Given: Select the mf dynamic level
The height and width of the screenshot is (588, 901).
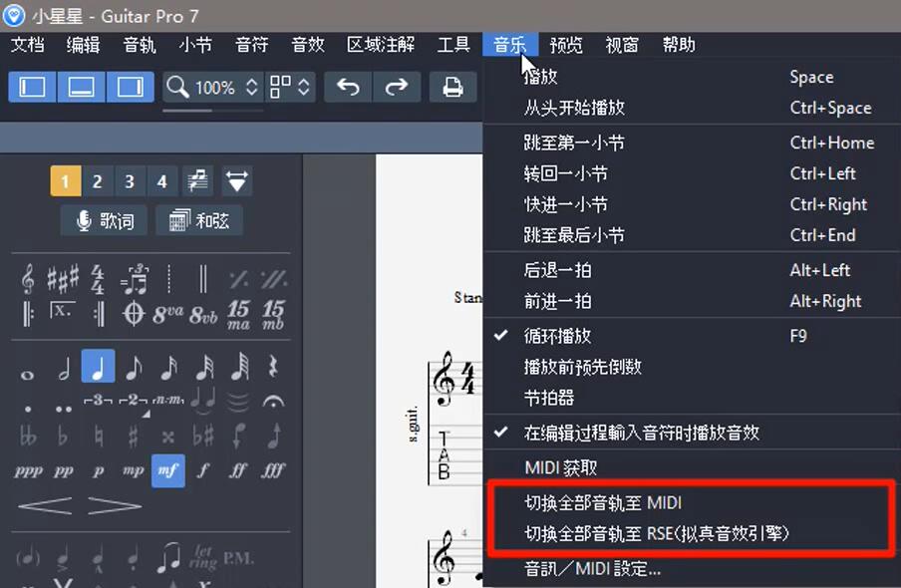Looking at the screenshot, I should tap(168, 469).
